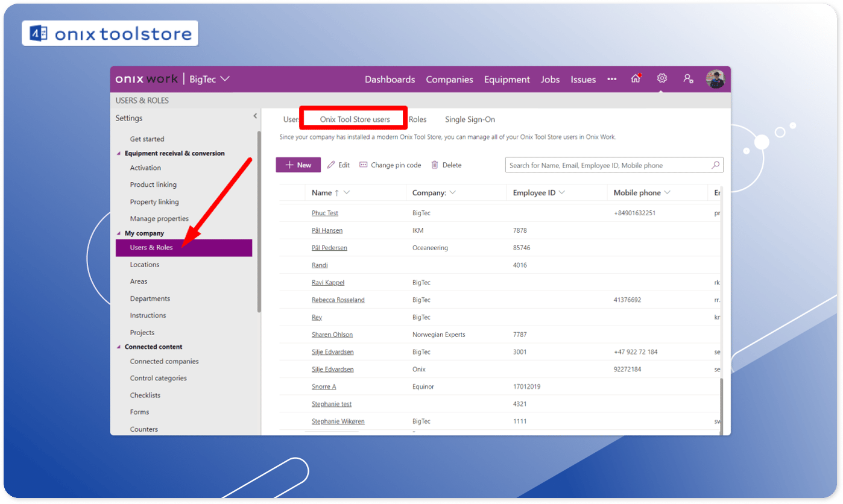The image size is (843, 504).
Task: Open the Equipment menu item
Action: [x=507, y=80]
